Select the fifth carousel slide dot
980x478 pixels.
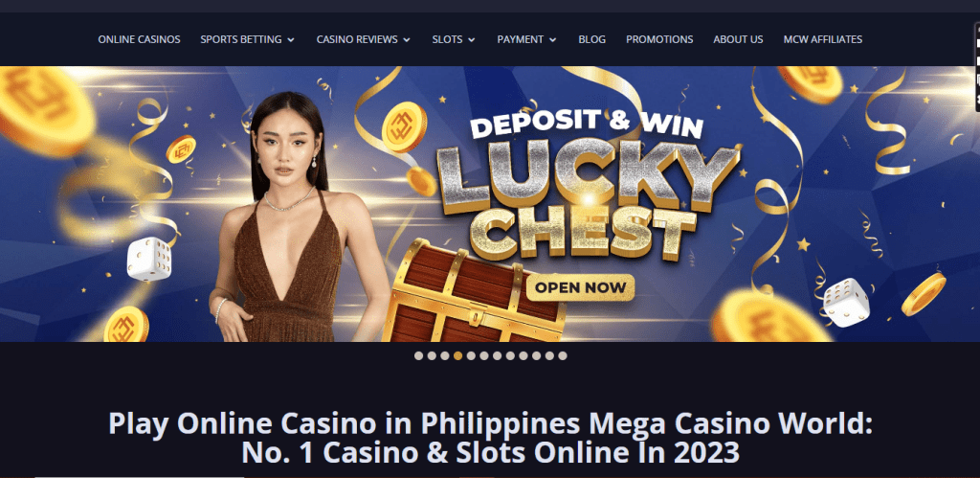click(x=471, y=356)
